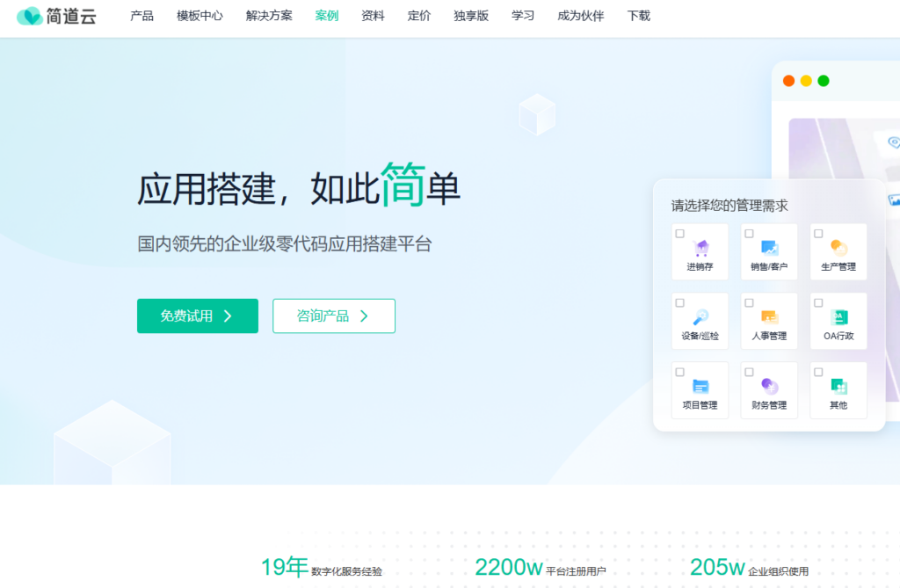Click the 2200w statistic
The image size is (900, 588).
tap(509, 567)
